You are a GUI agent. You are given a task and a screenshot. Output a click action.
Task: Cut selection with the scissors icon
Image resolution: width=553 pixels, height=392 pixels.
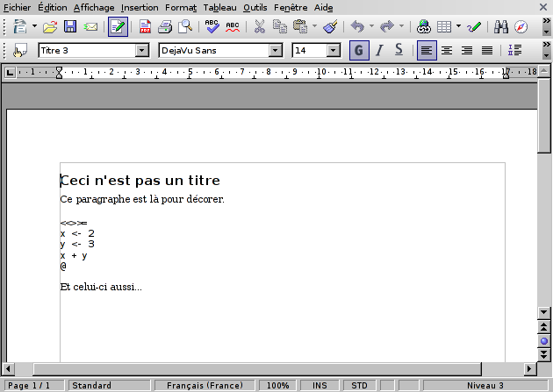[x=260, y=26]
